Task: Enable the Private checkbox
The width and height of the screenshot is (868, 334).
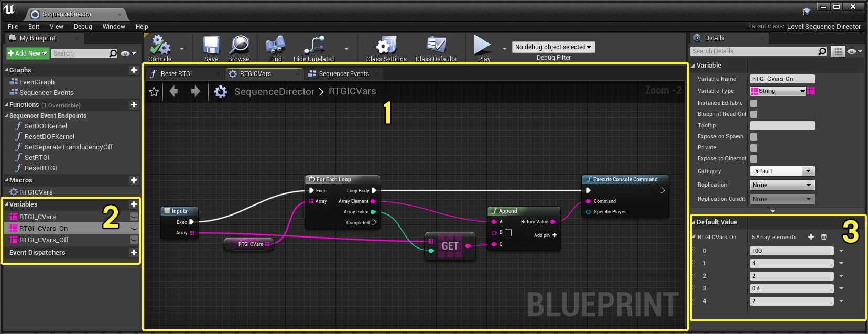Action: pos(754,148)
